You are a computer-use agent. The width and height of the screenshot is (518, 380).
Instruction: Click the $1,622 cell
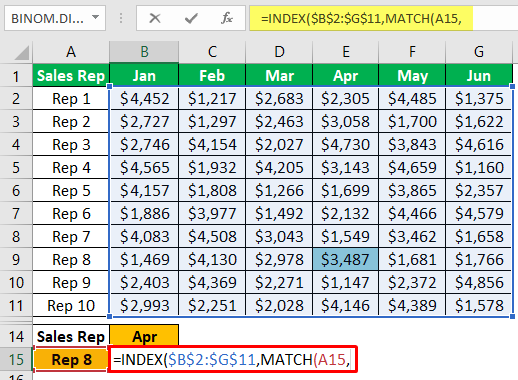479,122
